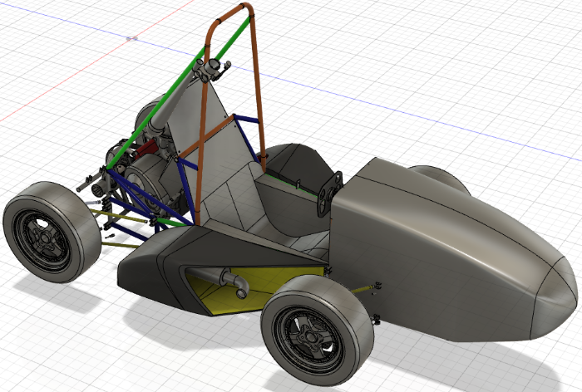Select the grey nose cone body
This screenshot has height=392, width=582.
point(446,248)
